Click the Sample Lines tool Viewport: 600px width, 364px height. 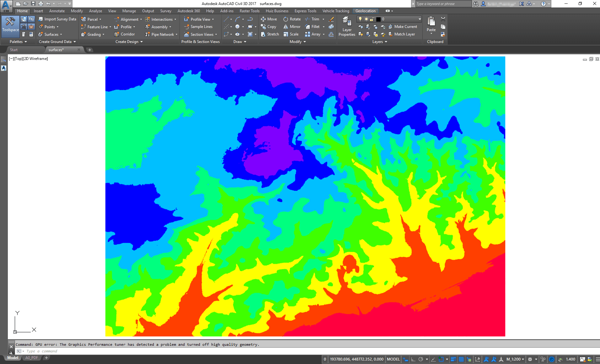199,27
